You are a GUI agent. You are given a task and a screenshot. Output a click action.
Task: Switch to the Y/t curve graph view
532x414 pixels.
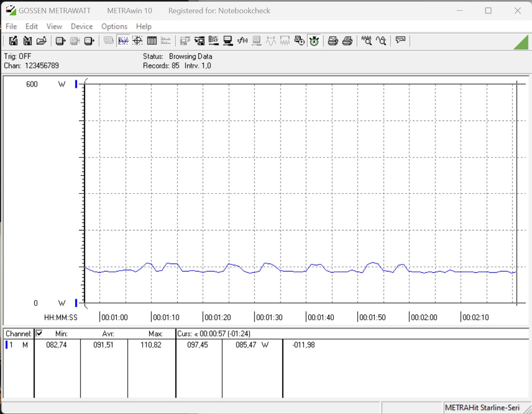[x=123, y=41]
